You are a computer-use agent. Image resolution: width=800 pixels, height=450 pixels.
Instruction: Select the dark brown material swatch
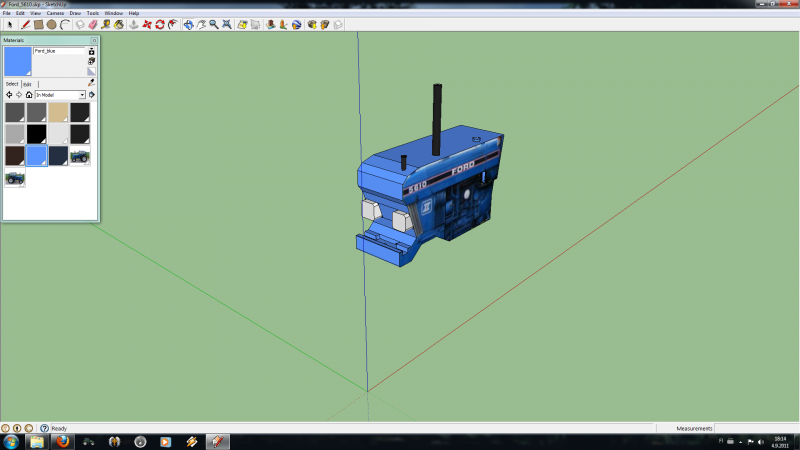(x=15, y=156)
